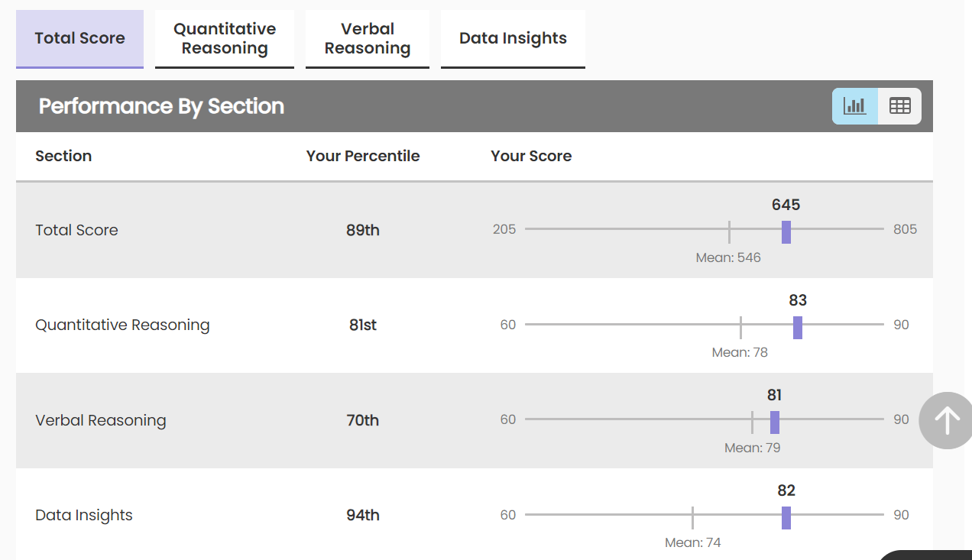This screenshot has width=972, height=560.
Task: Click the purple 82 Data Insights marker
Action: [786, 517]
